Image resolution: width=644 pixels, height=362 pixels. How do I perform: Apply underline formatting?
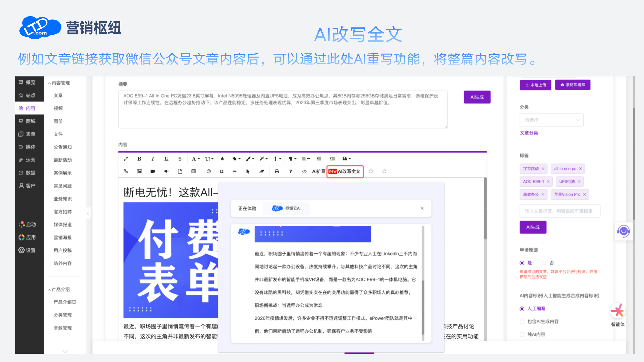pos(166,159)
